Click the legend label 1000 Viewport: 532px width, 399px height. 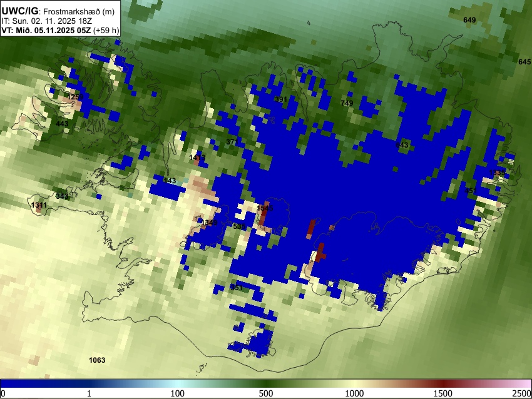pyautogui.click(x=354, y=393)
